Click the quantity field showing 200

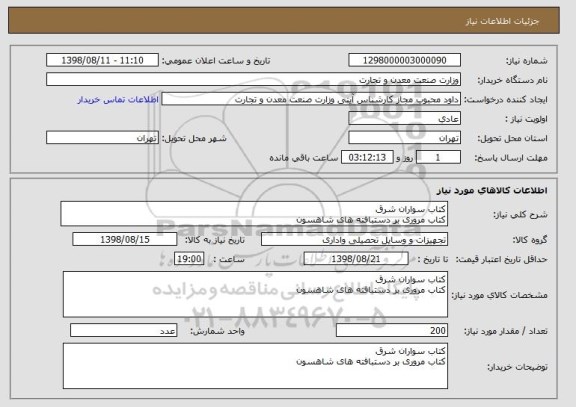click(x=392, y=331)
